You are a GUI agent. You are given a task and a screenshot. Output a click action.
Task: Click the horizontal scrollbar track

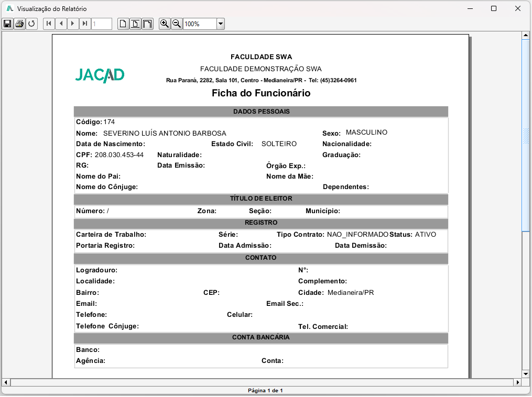coord(262,382)
